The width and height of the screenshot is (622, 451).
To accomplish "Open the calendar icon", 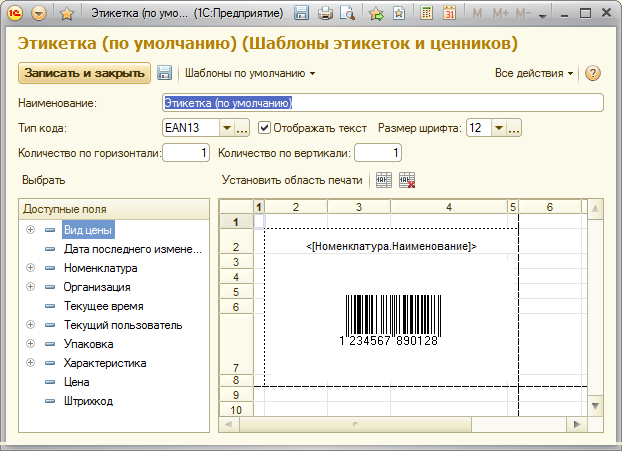I will 449,14.
